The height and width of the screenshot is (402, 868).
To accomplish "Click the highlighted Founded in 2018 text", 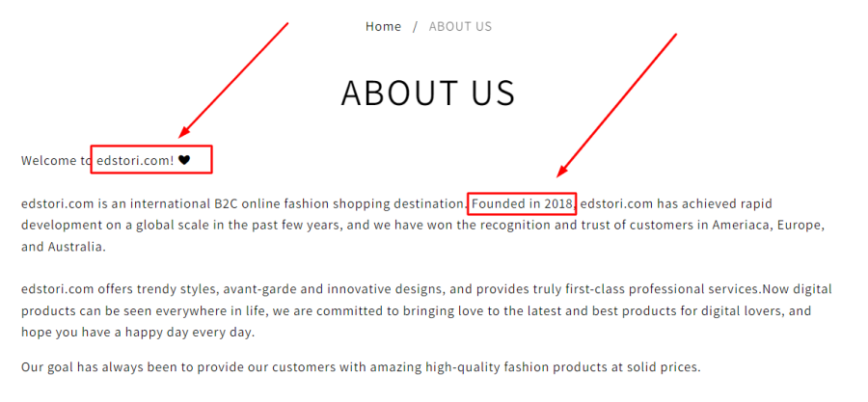I will (x=523, y=203).
